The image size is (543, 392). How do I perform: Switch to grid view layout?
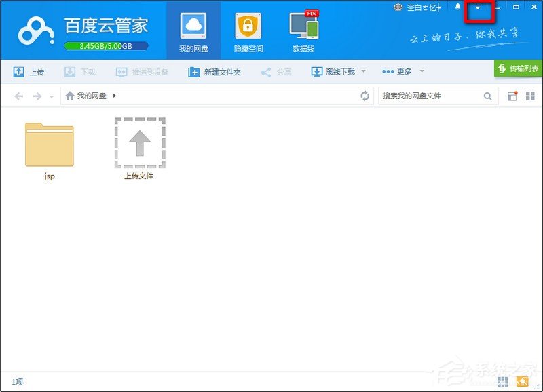[x=531, y=96]
